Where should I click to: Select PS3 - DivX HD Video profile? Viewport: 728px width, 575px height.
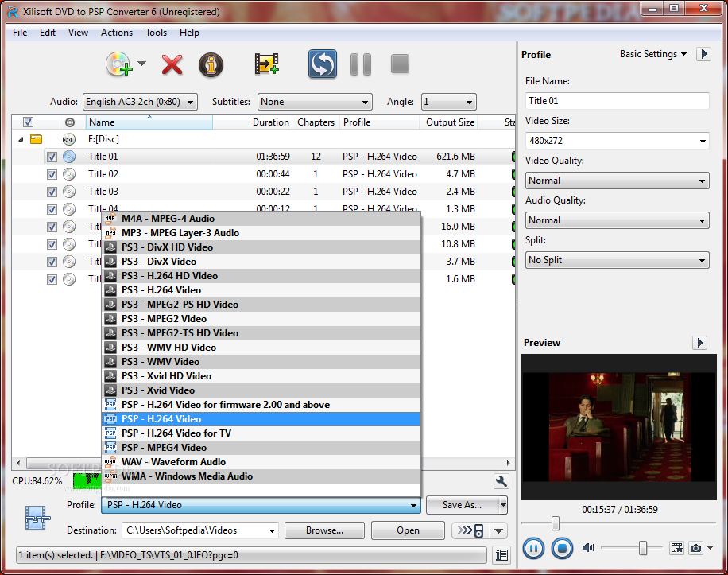261,247
